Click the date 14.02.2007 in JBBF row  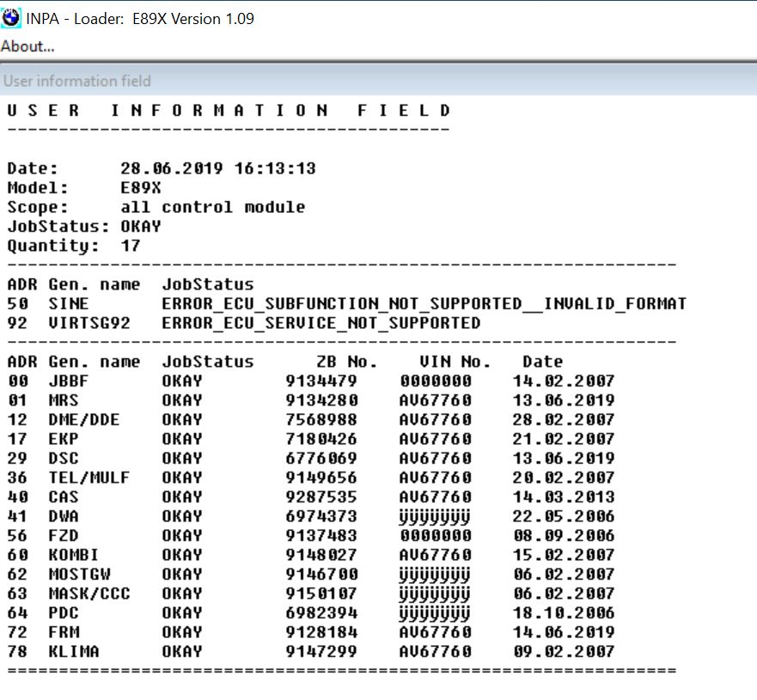pyautogui.click(x=564, y=381)
